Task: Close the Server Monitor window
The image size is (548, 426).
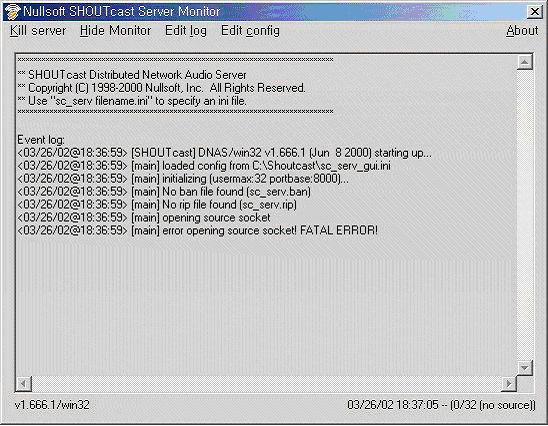Action: click(x=534, y=12)
